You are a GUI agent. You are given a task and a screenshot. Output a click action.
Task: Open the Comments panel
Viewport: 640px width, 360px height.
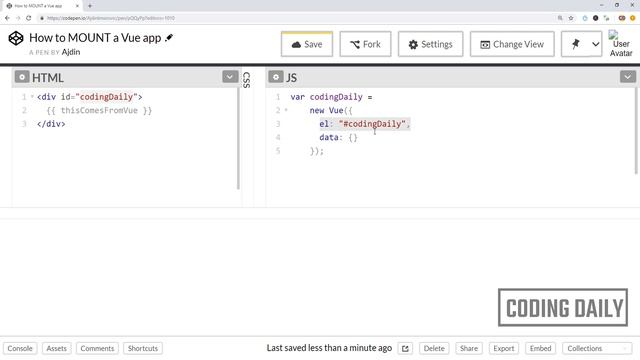[x=97, y=348]
